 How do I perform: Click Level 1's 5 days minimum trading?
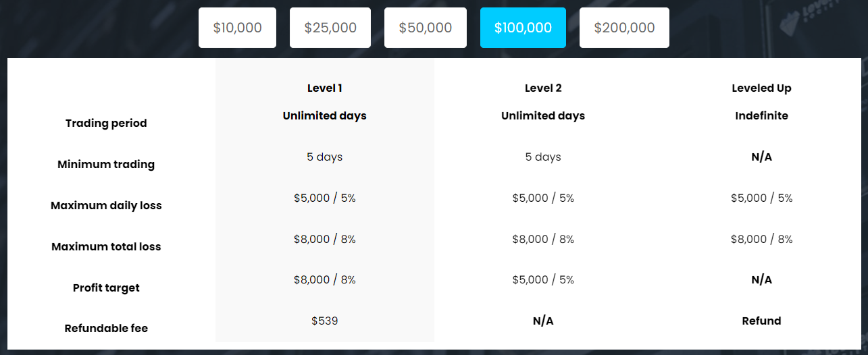pos(325,157)
